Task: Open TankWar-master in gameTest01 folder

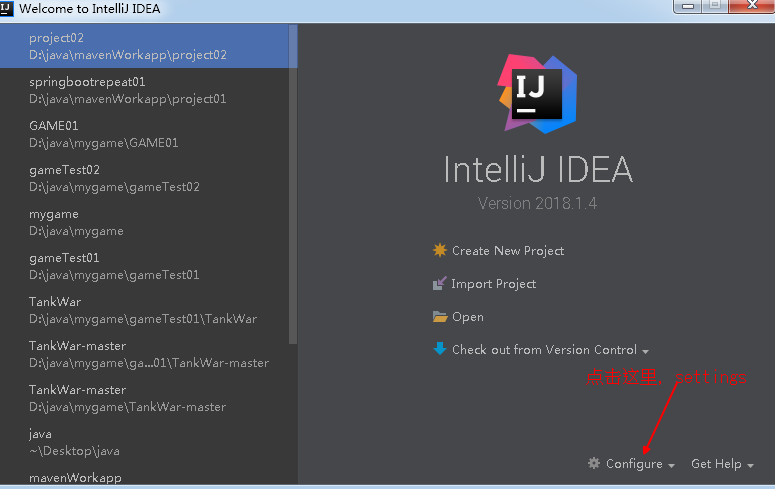Action: point(144,354)
